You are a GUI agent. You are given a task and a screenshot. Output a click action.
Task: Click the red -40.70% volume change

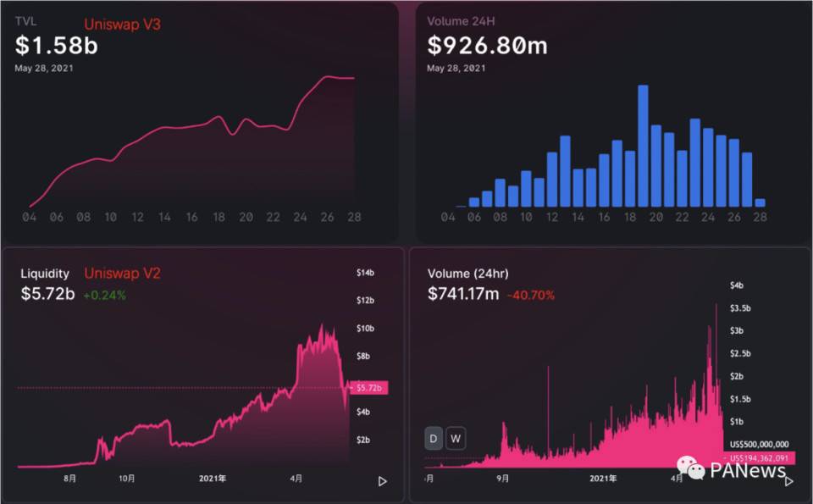pos(531,295)
